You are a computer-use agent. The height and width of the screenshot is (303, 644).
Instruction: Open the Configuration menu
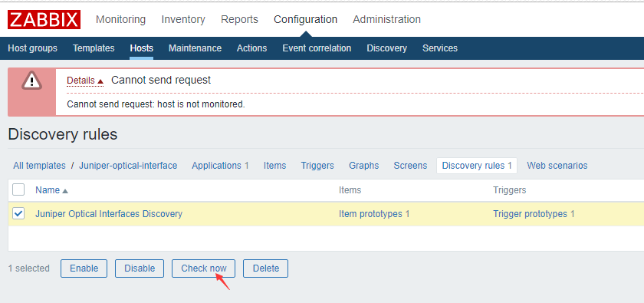pyautogui.click(x=306, y=19)
